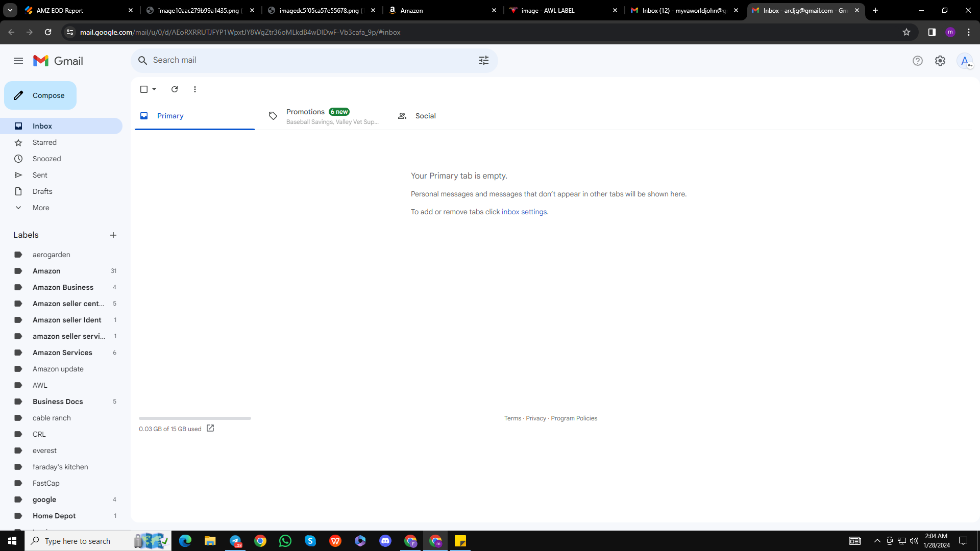Open the tab search dropdown arrow

[10, 10]
